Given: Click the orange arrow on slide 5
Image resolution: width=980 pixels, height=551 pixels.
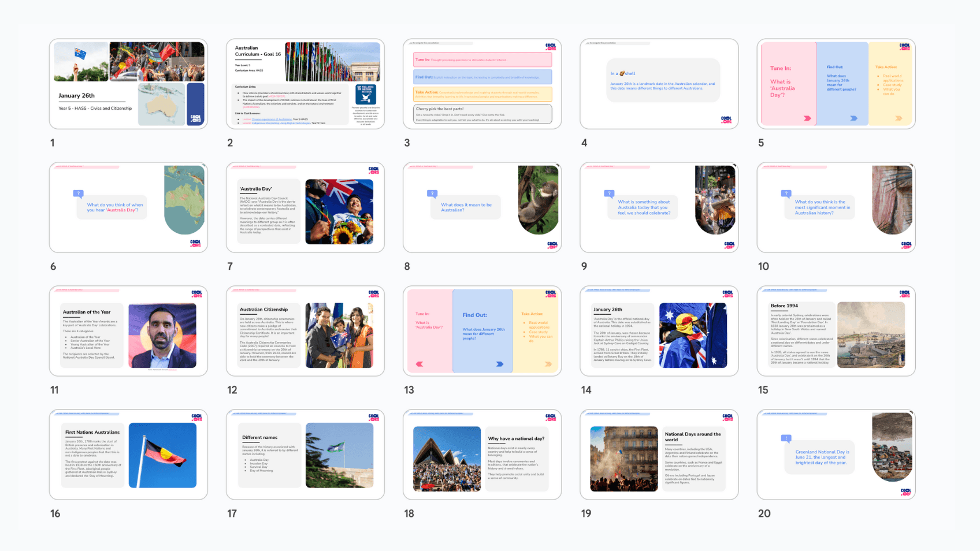Looking at the screenshot, I should tap(899, 118).
